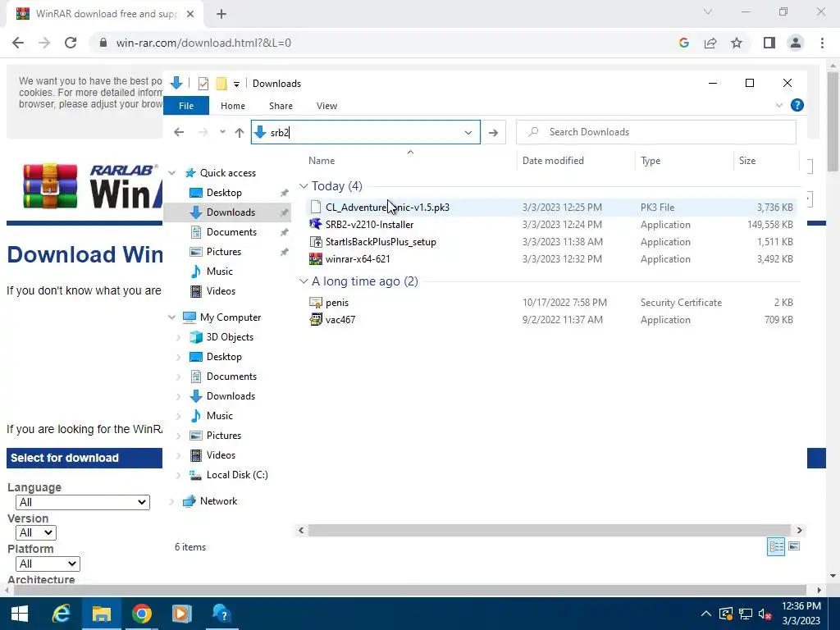Collapse the My Computer tree node

pos(172,317)
